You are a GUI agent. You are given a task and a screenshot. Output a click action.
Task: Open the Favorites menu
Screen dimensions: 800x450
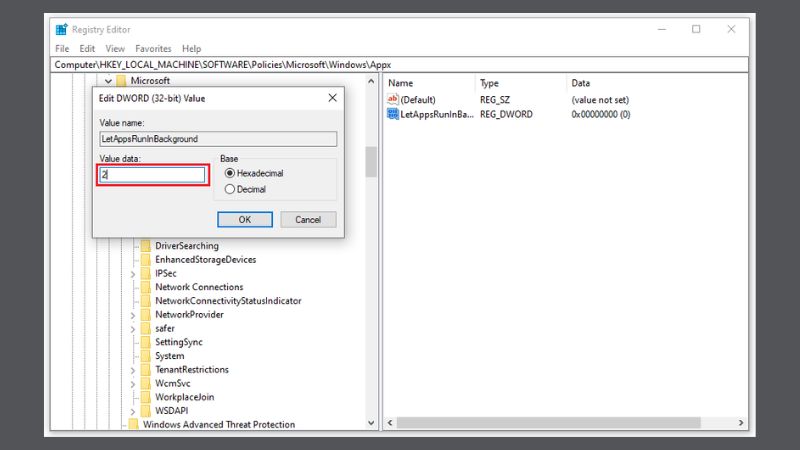pyautogui.click(x=153, y=49)
